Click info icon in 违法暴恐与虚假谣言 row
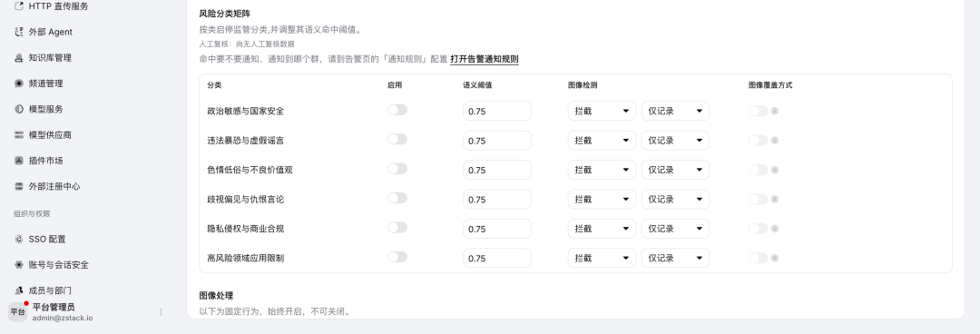The height and width of the screenshot is (334, 980). click(x=774, y=140)
